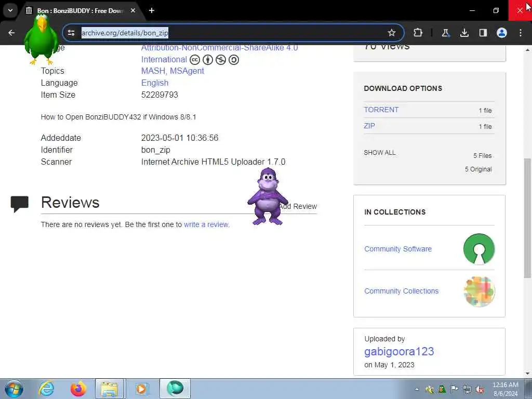This screenshot has height=399, width=532.
Task: Click the CC share-alike icon
Action: tap(233, 60)
